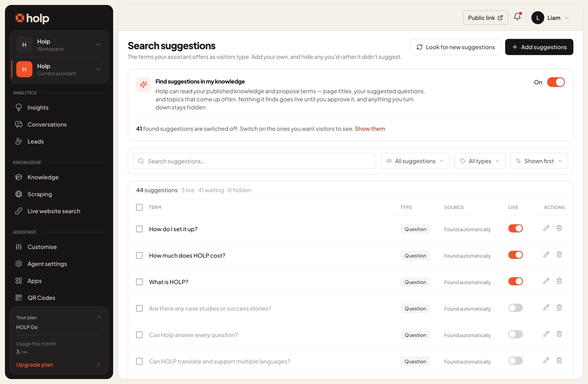The width and height of the screenshot is (588, 384).
Task: Click the QR Codes icon
Action: (x=19, y=298)
